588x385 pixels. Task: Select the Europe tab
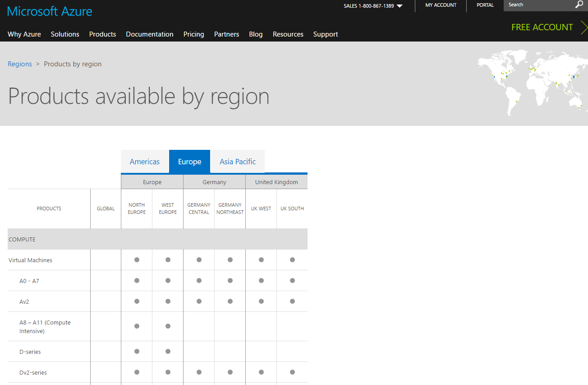pos(189,161)
